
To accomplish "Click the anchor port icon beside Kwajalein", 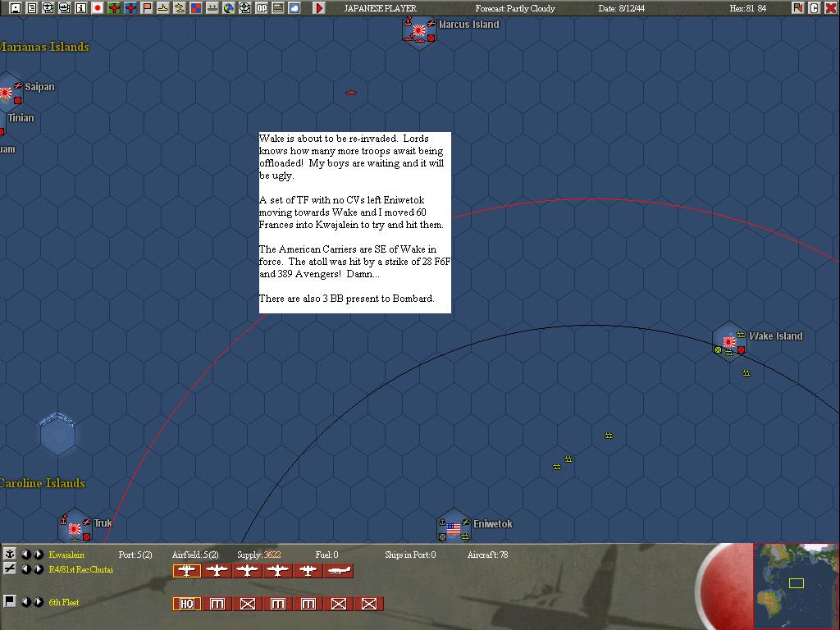I will point(9,554).
